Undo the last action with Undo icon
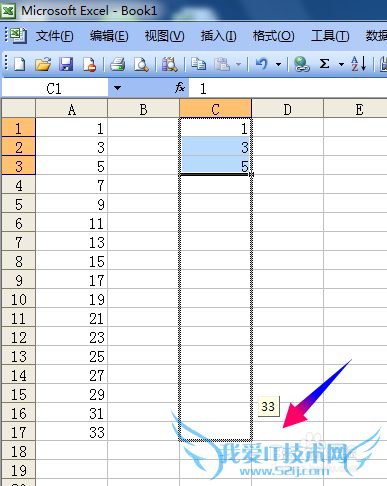Screen dimensions: 387x486 262,64
